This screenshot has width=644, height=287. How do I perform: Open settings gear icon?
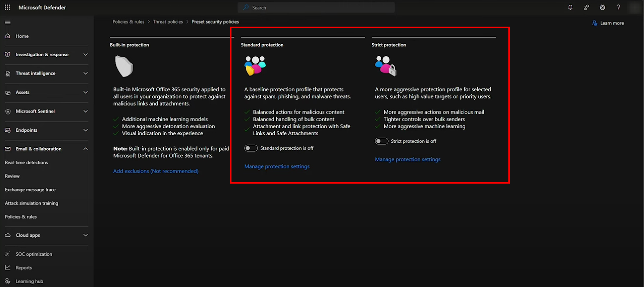tap(602, 7)
